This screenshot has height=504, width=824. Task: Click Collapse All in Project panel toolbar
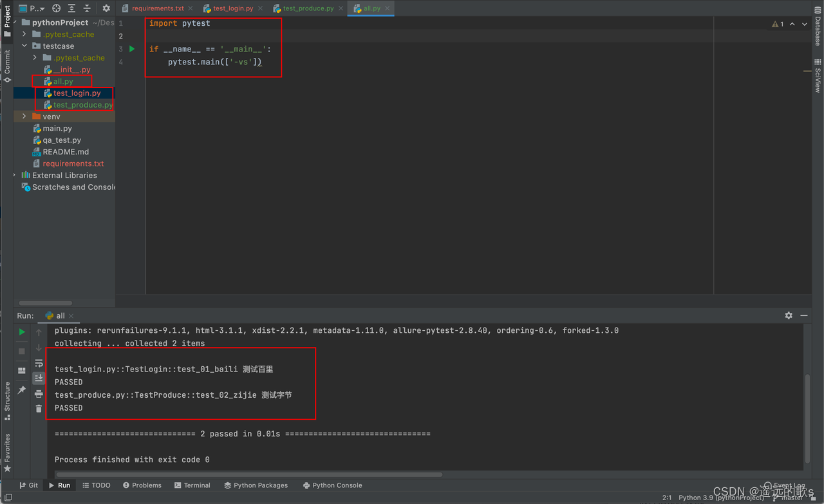click(x=87, y=8)
